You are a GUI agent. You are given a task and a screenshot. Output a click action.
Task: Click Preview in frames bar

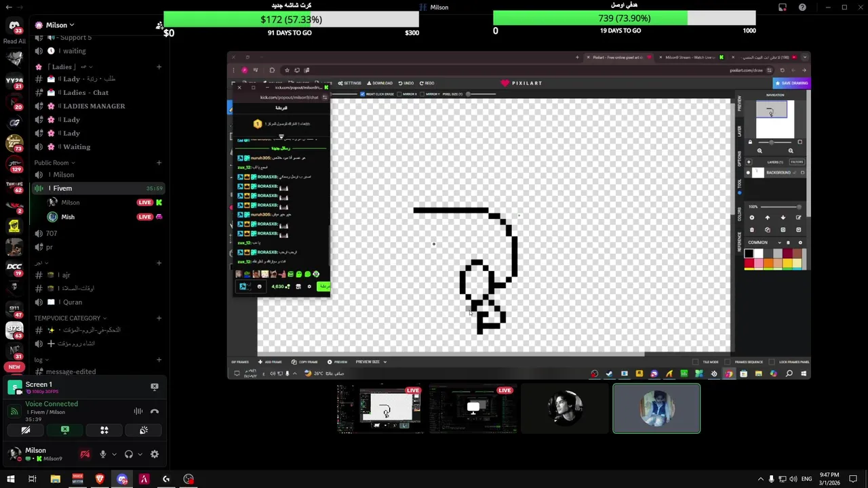(x=337, y=362)
